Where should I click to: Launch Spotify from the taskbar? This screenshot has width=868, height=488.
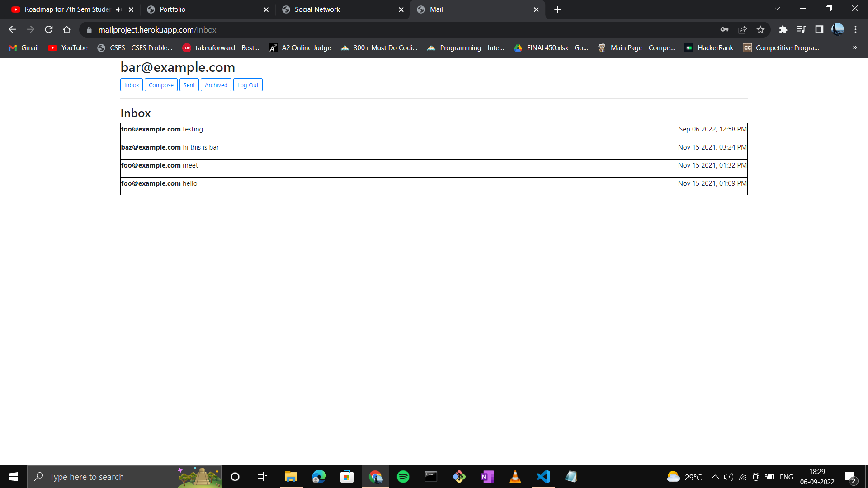(402, 476)
